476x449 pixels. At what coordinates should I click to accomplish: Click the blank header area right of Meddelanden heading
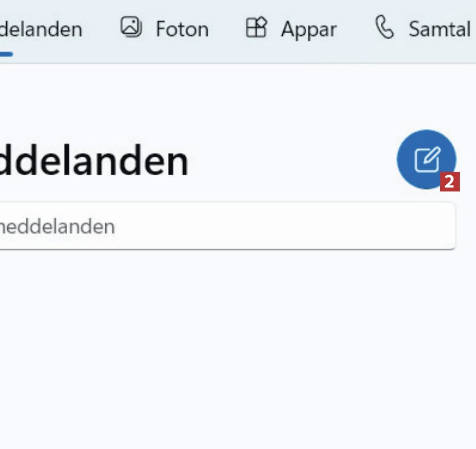coord(291,161)
